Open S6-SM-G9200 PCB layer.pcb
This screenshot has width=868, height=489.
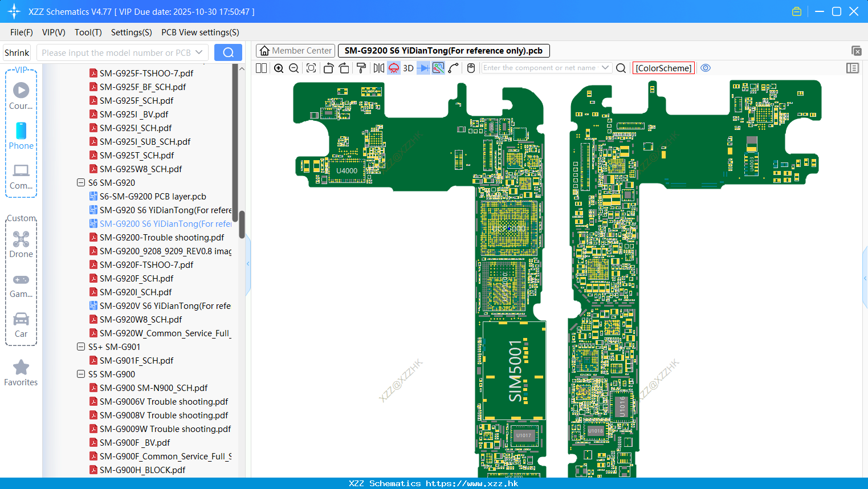coord(153,196)
